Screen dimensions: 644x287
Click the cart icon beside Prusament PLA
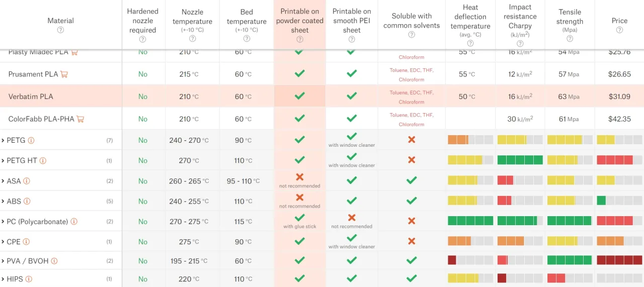(64, 74)
